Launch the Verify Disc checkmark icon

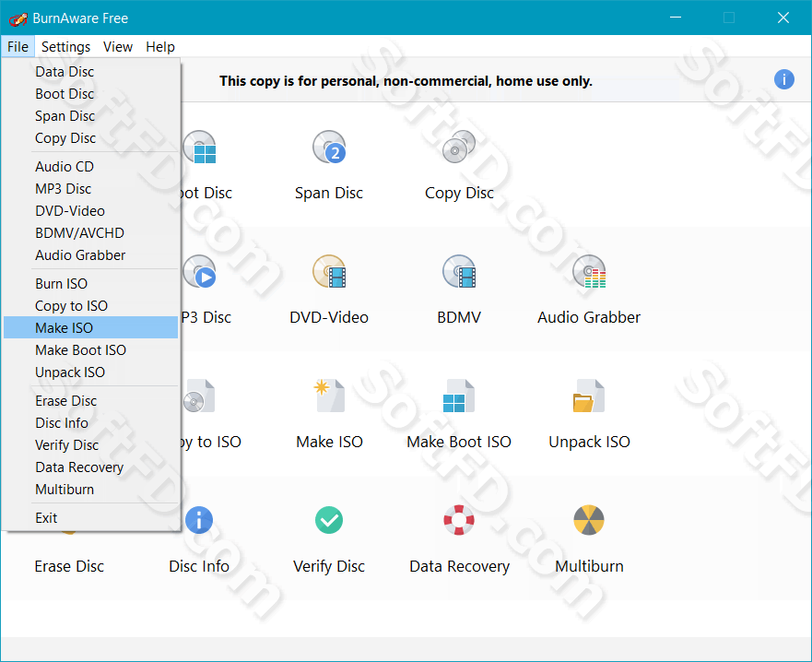pyautogui.click(x=329, y=520)
